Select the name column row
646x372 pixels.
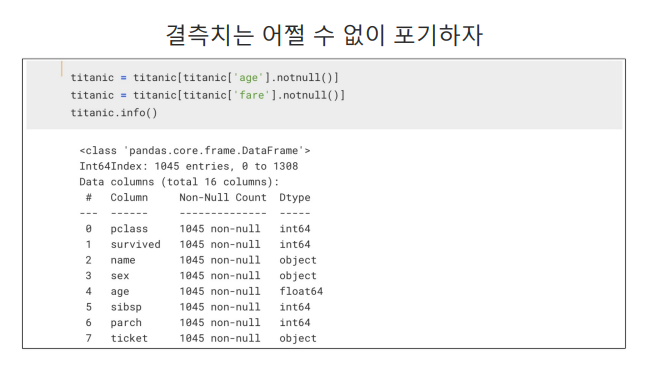tap(201, 260)
